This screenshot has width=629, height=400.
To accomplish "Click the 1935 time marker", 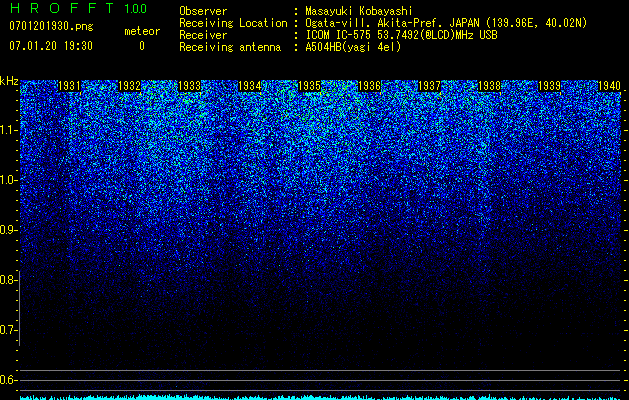I will coord(309,86).
